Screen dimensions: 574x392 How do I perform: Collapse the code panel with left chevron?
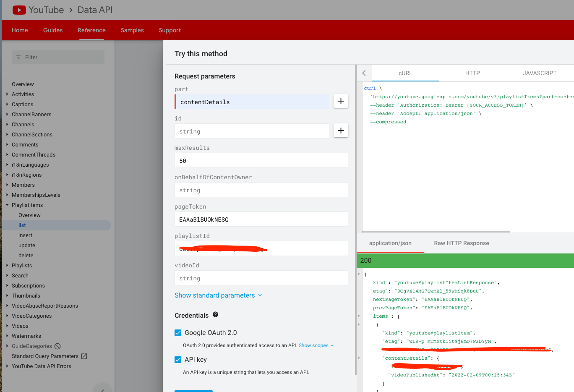click(364, 73)
